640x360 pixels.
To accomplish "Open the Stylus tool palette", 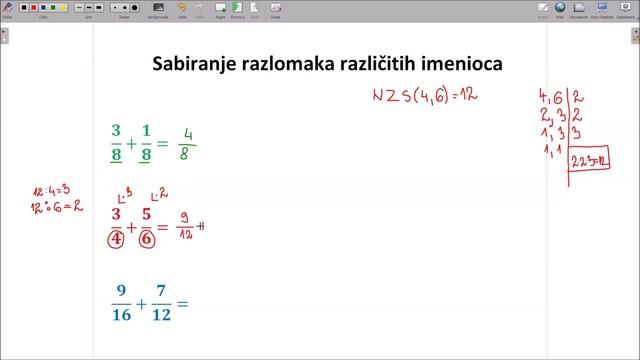I will tap(7, 8).
